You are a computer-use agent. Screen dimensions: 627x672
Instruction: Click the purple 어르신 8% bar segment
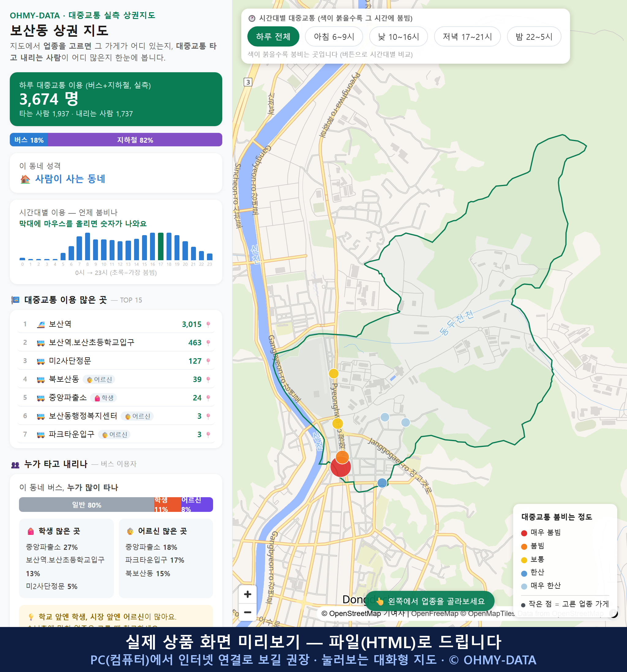197,505
